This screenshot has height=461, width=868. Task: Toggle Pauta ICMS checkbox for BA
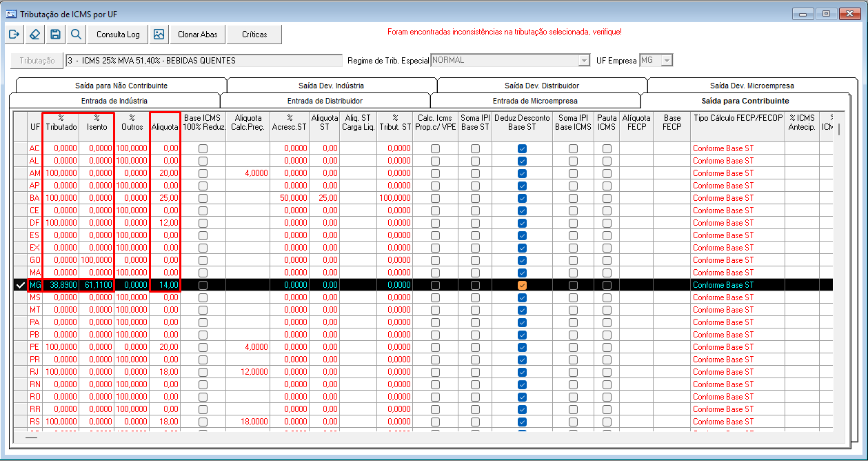(607, 198)
